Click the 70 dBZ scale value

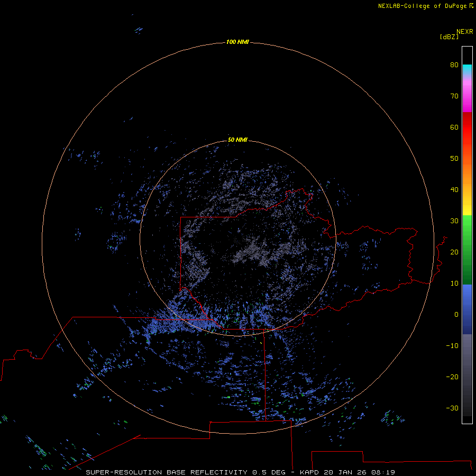454,96
